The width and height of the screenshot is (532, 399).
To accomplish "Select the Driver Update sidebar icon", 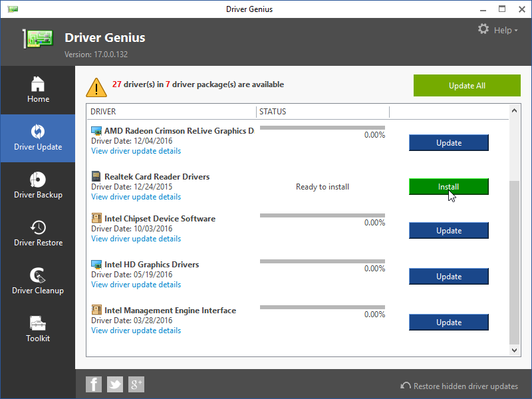I will click(38, 132).
